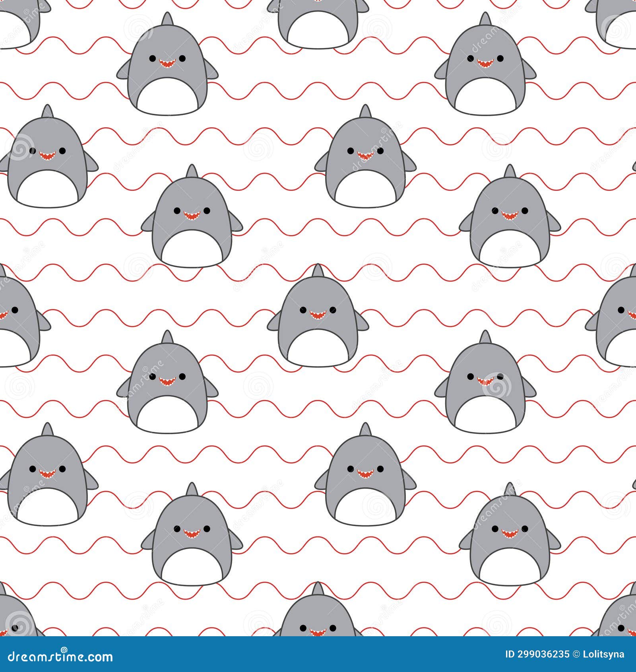Click the top right shark's dorsal fin
This screenshot has height=672, width=636.
(486, 19)
